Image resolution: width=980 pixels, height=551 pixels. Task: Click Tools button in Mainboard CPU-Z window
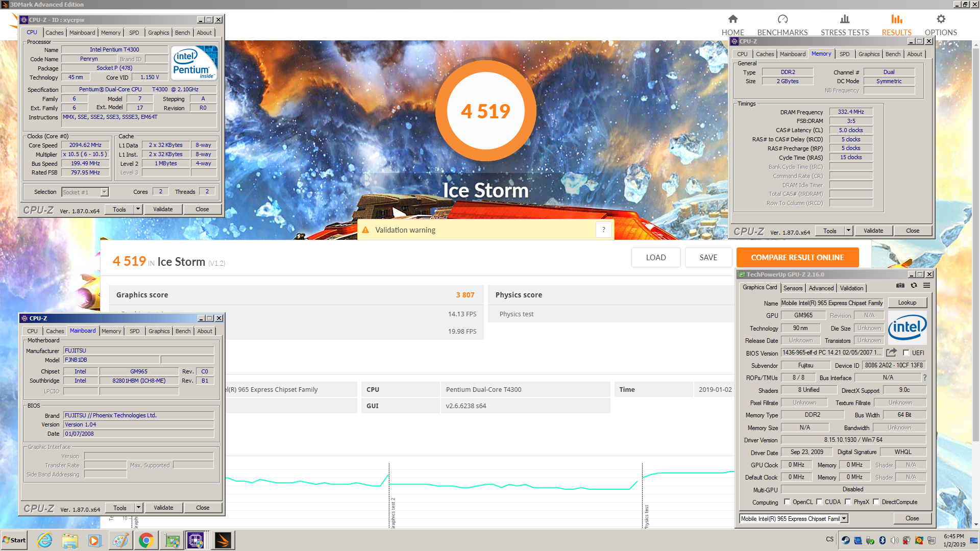pos(120,508)
